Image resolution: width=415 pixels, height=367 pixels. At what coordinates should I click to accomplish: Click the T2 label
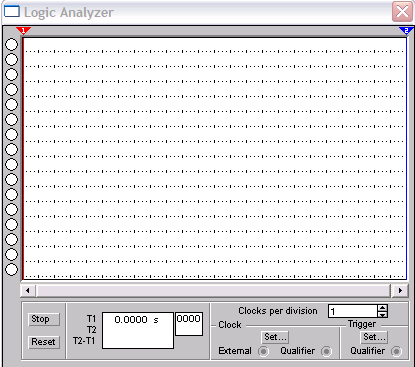click(x=92, y=330)
